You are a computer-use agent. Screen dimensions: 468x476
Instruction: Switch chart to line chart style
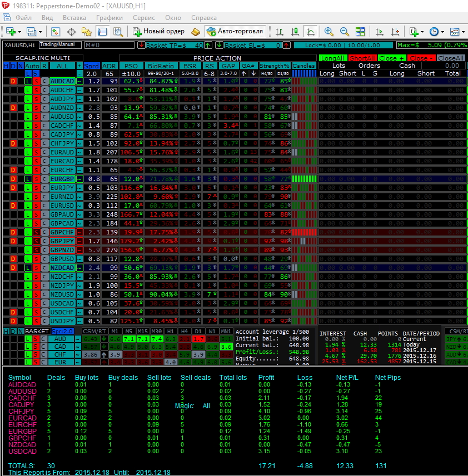(x=311, y=32)
